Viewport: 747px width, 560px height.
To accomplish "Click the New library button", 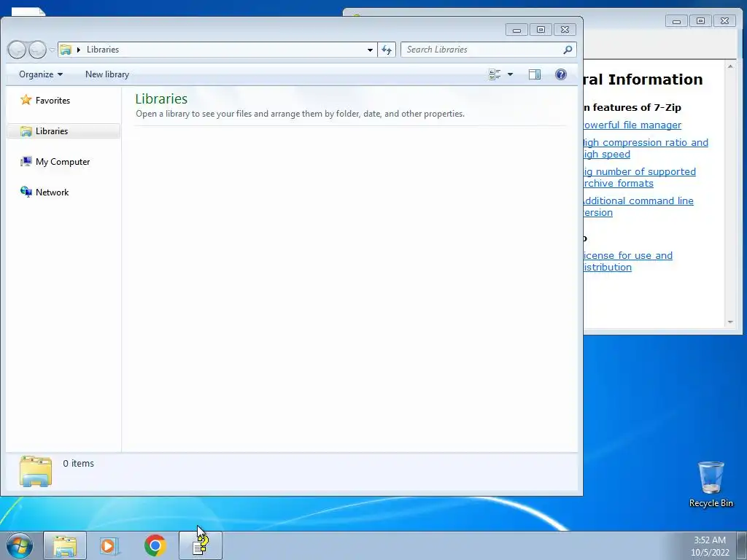I will coord(107,74).
